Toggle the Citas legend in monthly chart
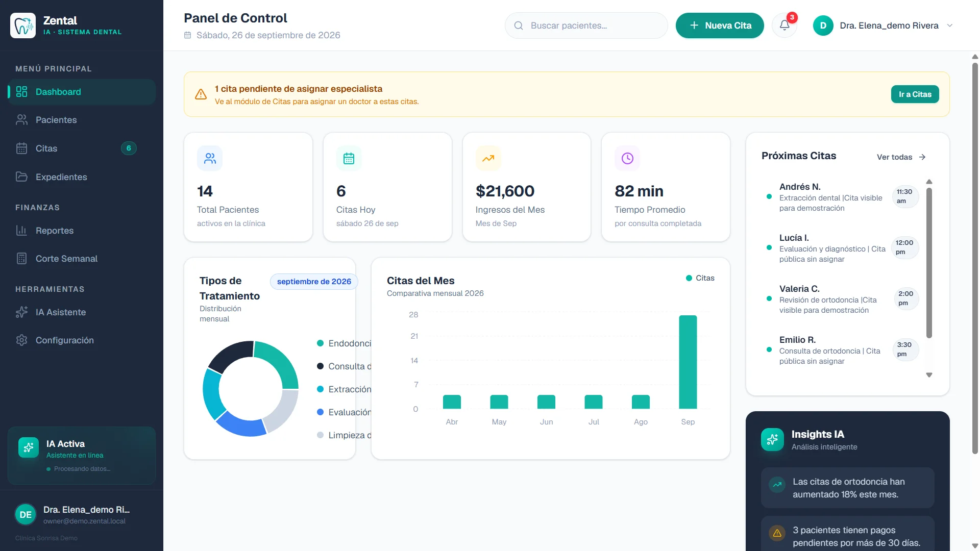 [x=700, y=278]
